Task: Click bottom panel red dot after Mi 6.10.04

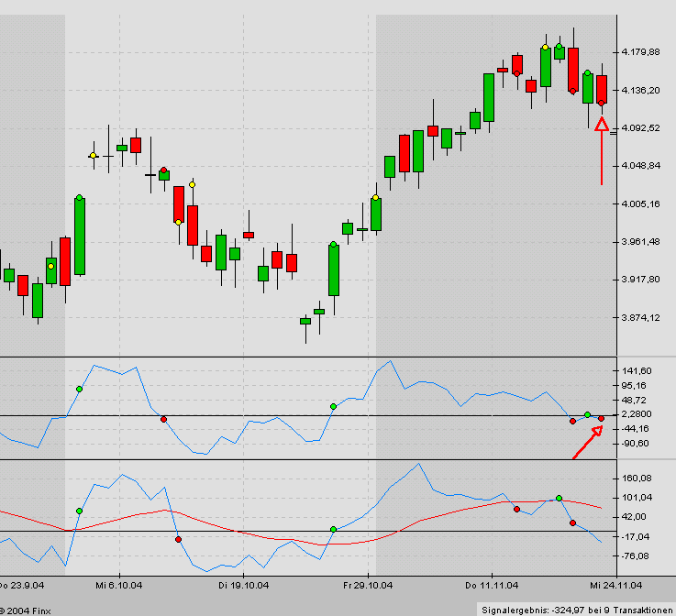Action: point(178,539)
